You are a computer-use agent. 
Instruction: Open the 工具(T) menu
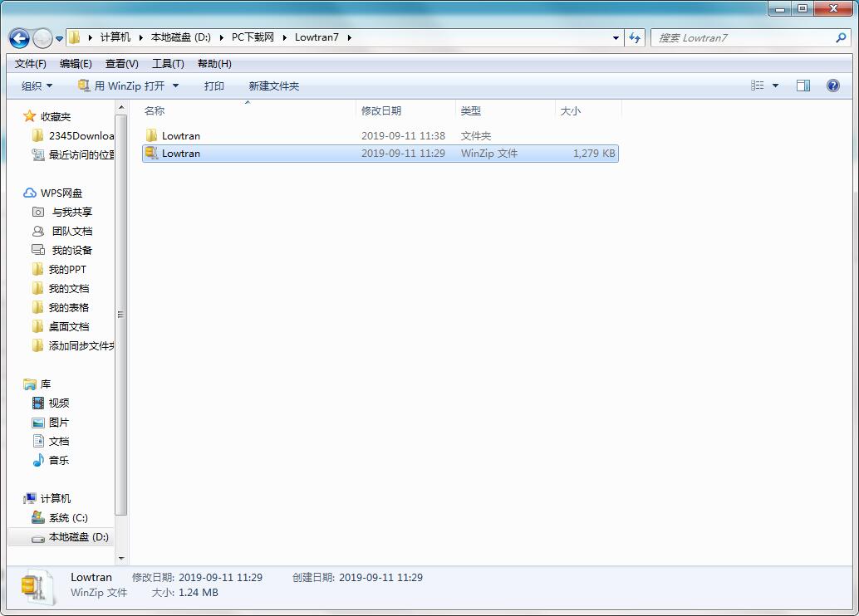[167, 63]
